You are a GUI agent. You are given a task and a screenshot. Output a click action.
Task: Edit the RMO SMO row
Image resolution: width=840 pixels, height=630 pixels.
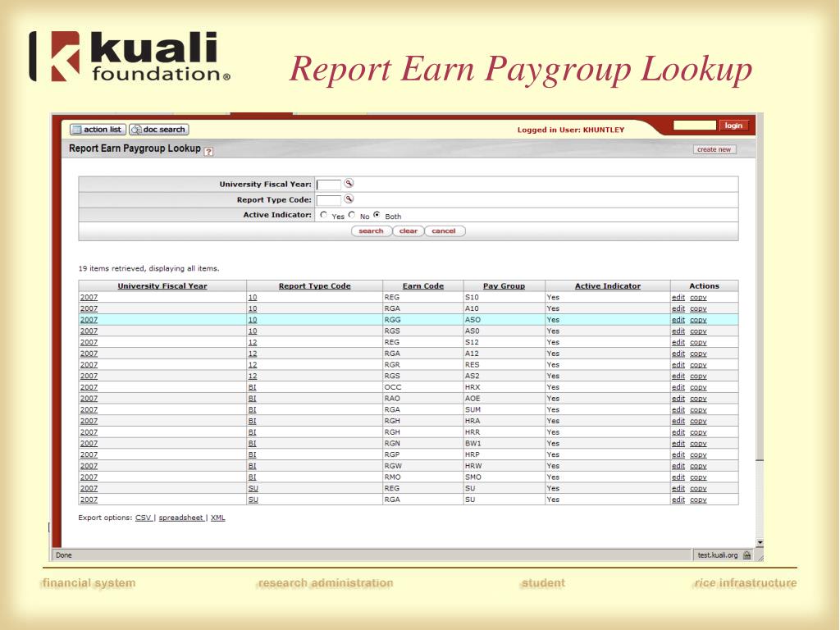[678, 477]
